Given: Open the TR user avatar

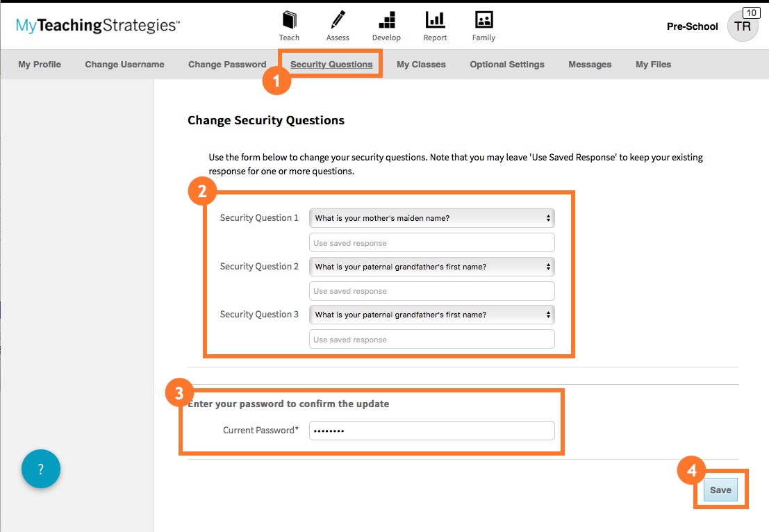Looking at the screenshot, I should (743, 25).
